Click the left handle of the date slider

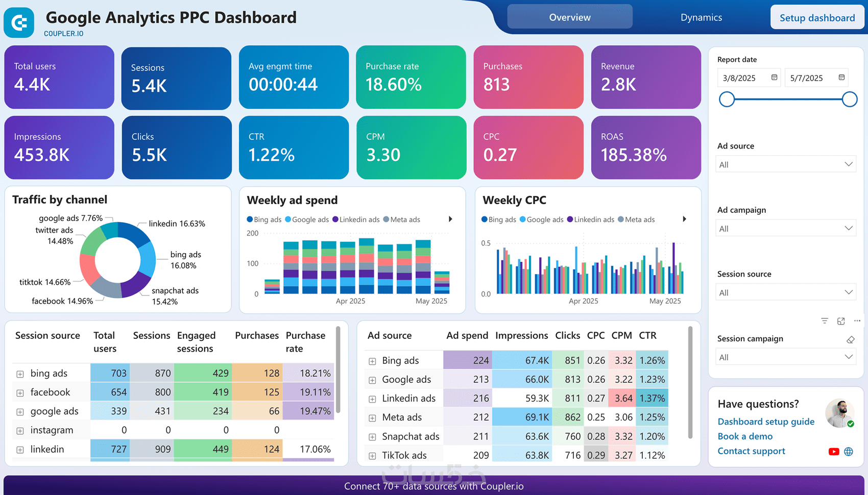click(x=727, y=99)
